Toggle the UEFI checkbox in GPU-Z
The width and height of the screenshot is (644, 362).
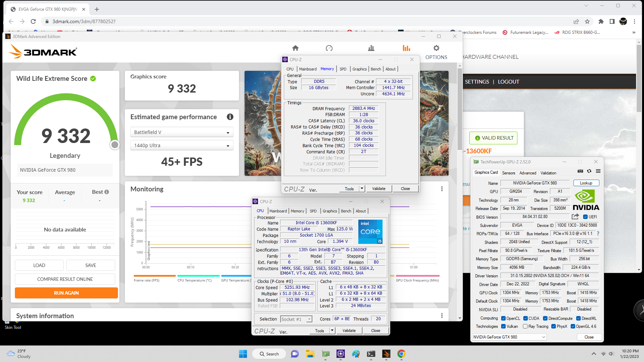click(586, 217)
